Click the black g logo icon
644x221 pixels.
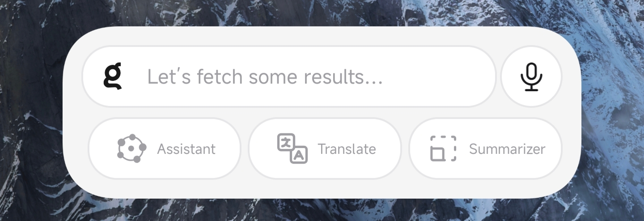[x=113, y=76]
